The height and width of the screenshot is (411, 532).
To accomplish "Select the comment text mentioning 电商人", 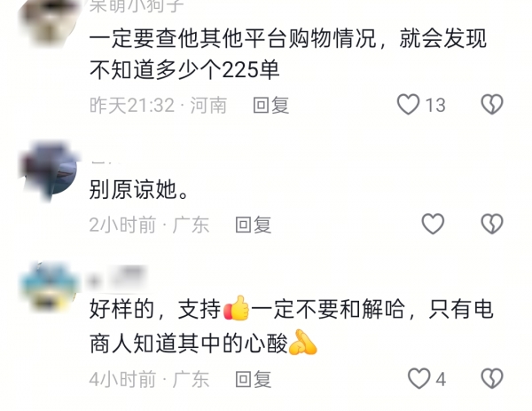I will (291, 327).
